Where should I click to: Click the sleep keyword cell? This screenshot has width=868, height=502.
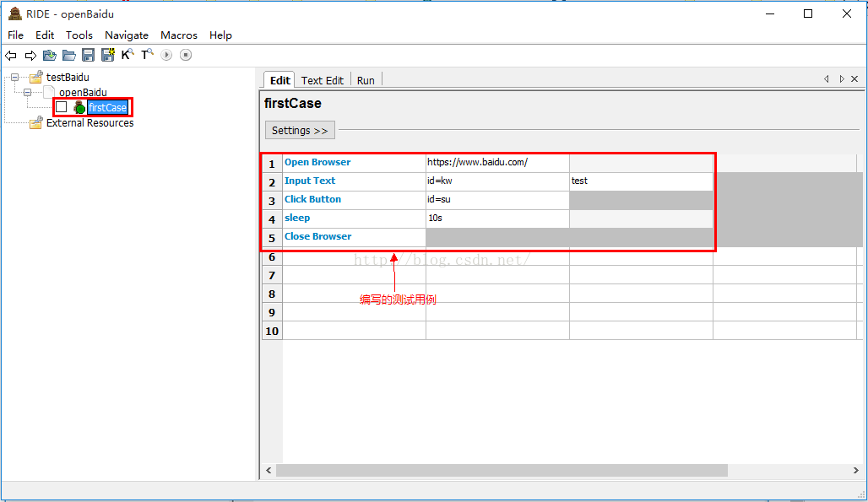pos(354,219)
